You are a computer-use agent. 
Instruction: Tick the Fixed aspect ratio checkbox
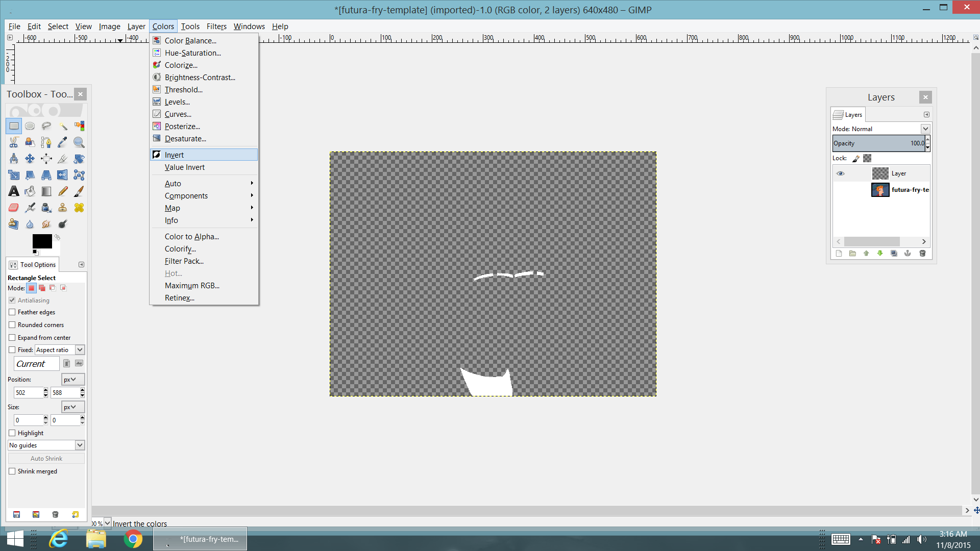(12, 350)
